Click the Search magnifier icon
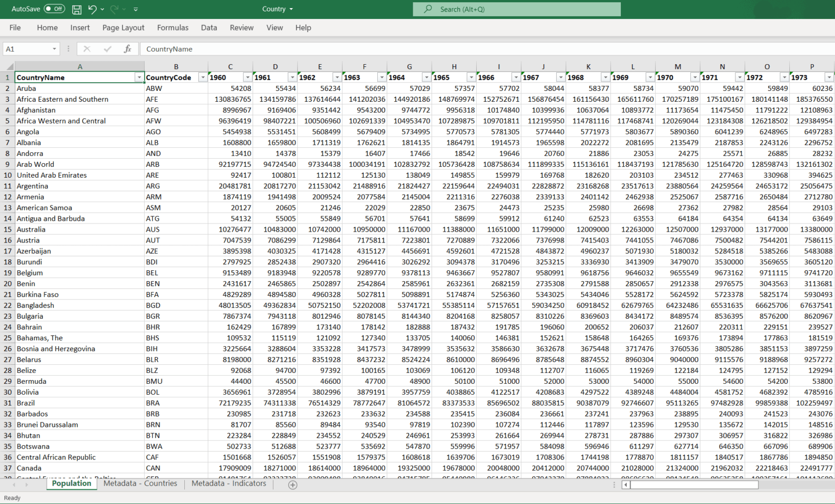835x504 pixels. point(429,9)
